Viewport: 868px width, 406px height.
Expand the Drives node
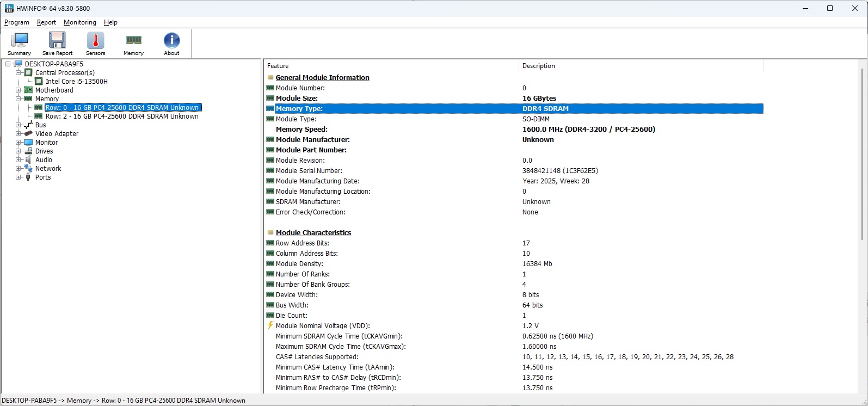click(19, 151)
